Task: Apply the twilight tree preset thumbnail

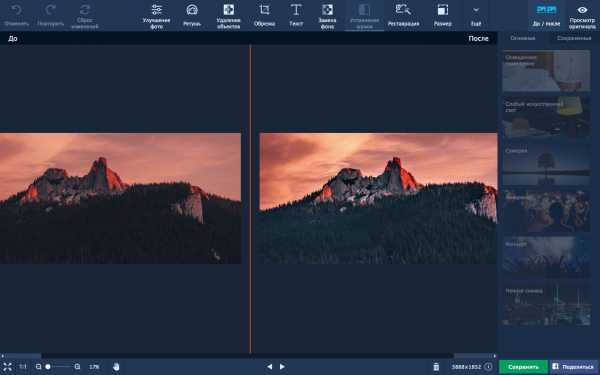Action: click(x=546, y=165)
